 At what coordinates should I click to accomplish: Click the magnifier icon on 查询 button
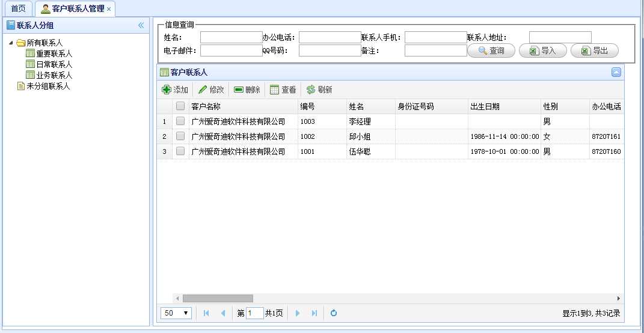click(x=483, y=50)
